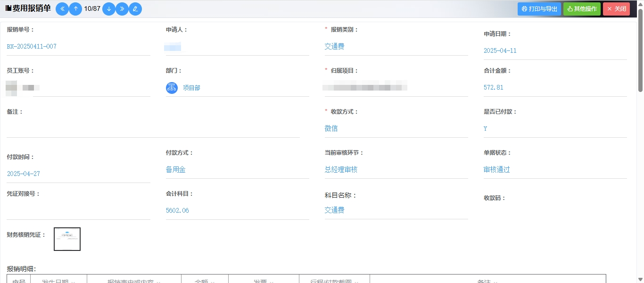
Task: Click the 费用报销单 title icon
Action: click(x=8, y=8)
